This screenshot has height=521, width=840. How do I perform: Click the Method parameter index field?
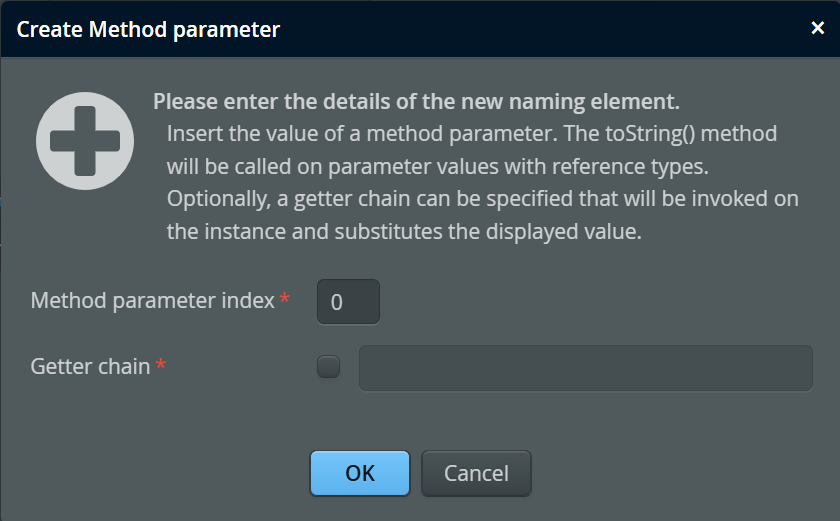[x=348, y=302]
